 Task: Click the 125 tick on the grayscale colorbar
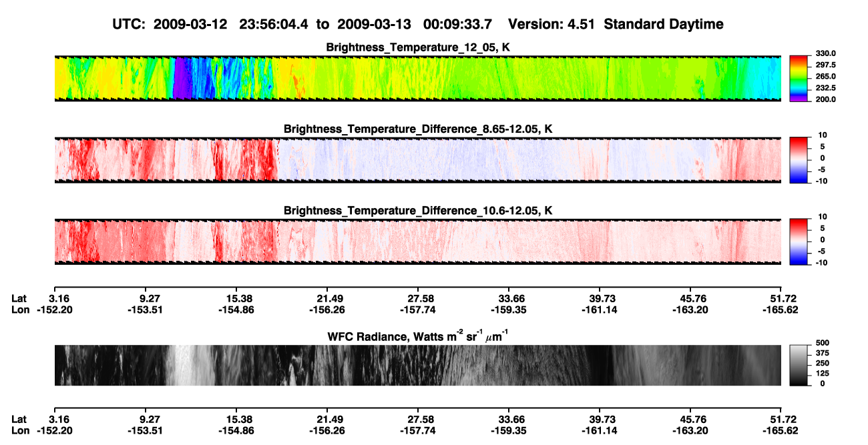click(x=823, y=373)
